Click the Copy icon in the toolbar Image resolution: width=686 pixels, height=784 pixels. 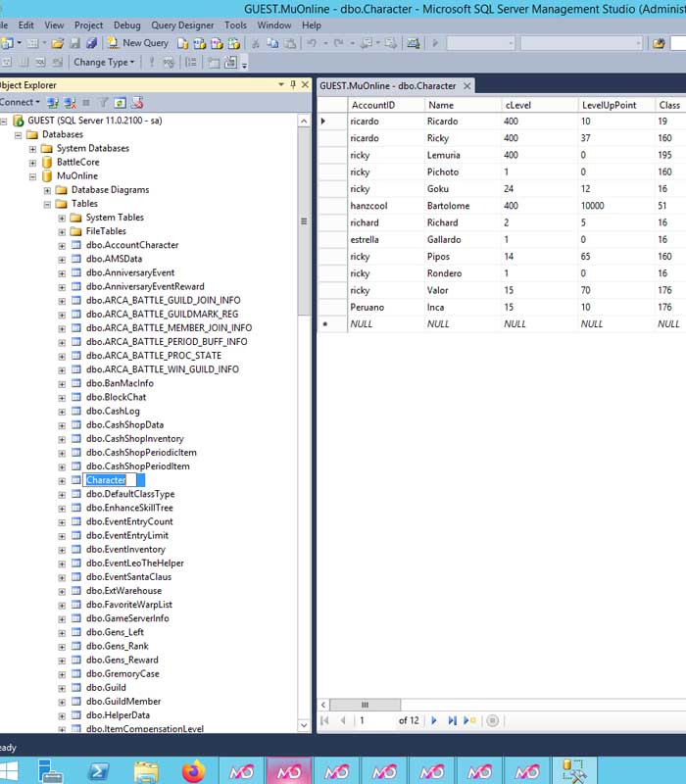(x=272, y=43)
